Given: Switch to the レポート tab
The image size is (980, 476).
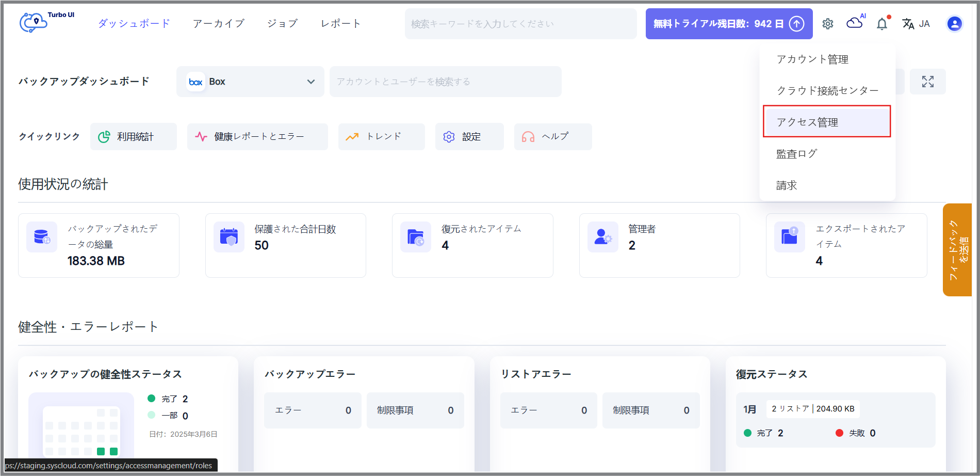Looking at the screenshot, I should click(340, 24).
